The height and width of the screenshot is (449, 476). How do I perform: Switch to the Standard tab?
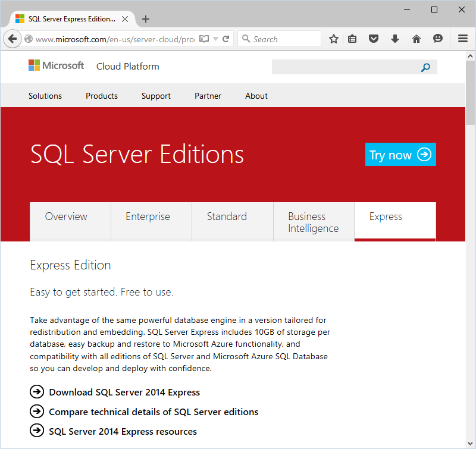[x=233, y=222]
